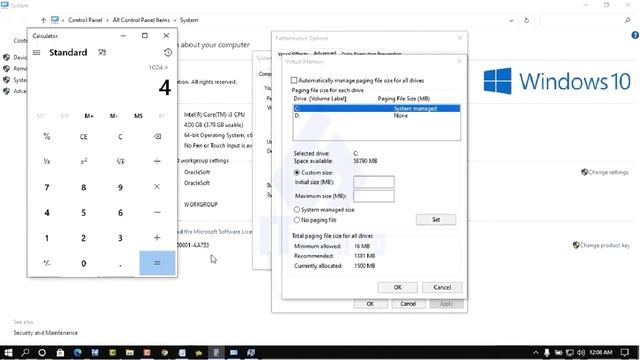
Task: Click the x squared key
Action: [84, 162]
